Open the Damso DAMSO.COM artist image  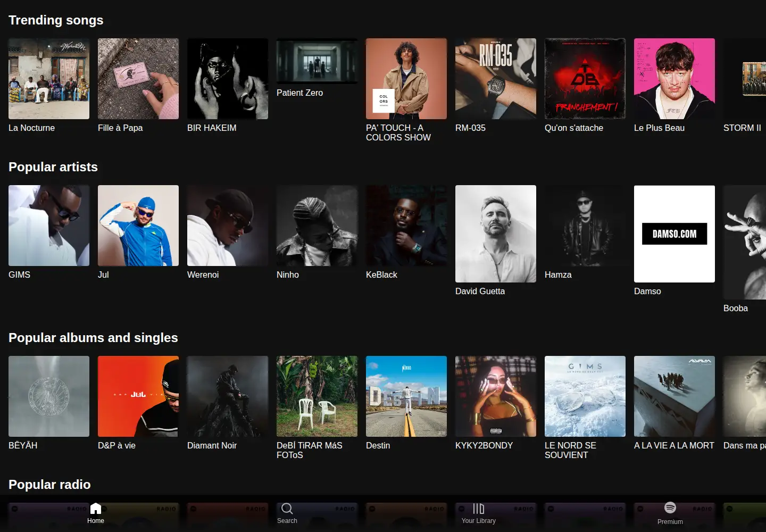pyautogui.click(x=675, y=234)
